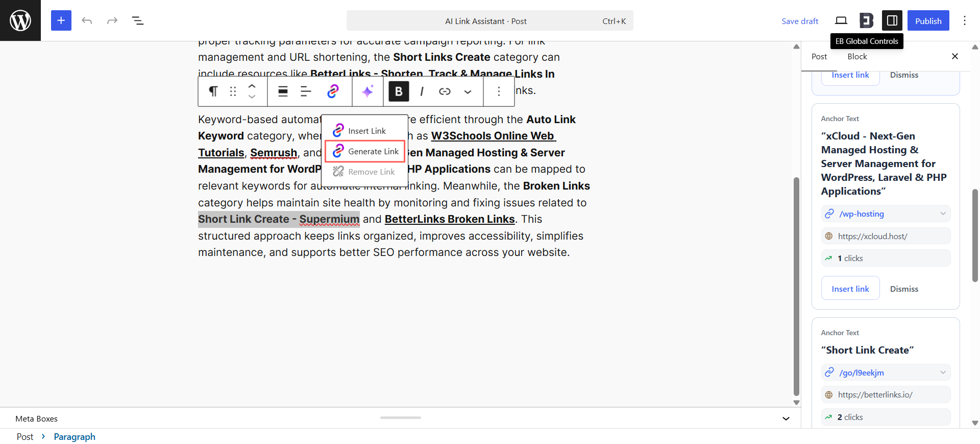The width and height of the screenshot is (980, 444).
Task: Click the sidebar vertical scrollbar thumb
Action: pyautogui.click(x=975, y=235)
